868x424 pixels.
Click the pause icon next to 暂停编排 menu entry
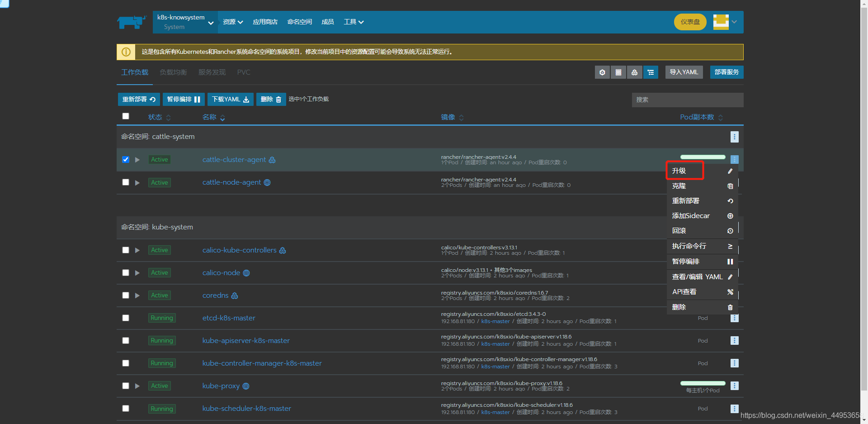730,262
